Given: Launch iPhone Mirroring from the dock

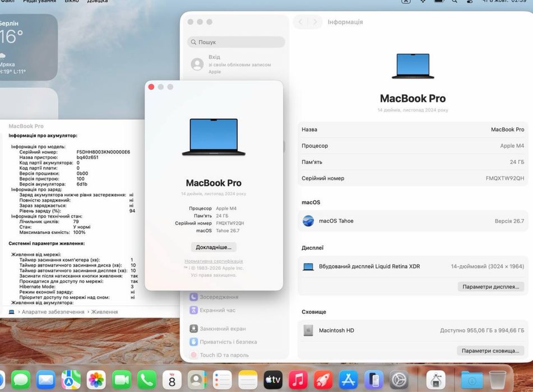Looking at the screenshot, I should [x=374, y=380].
